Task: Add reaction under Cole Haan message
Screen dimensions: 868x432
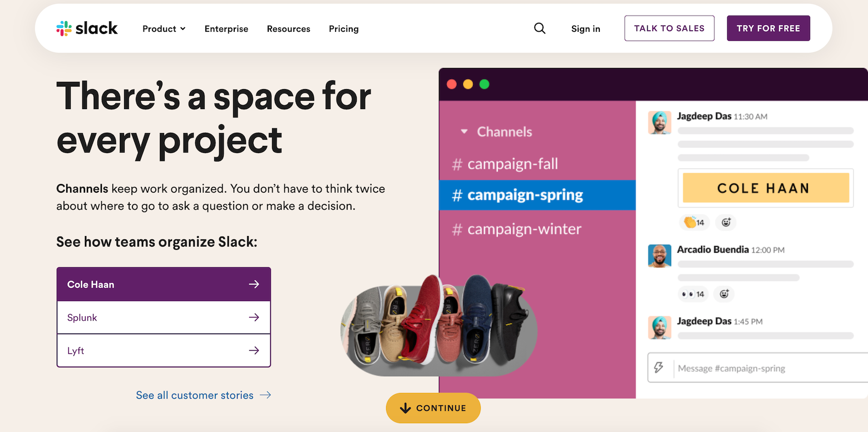Action: tap(726, 222)
